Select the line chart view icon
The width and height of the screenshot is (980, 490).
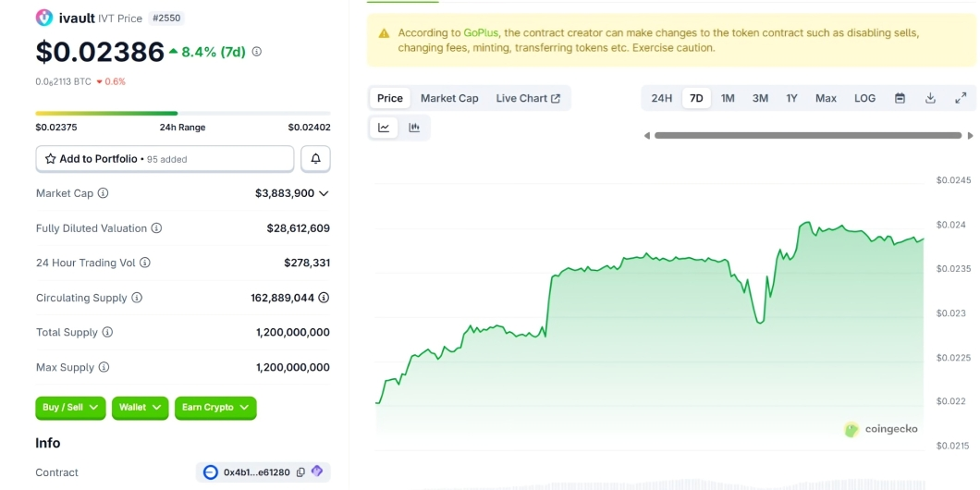[x=384, y=128]
